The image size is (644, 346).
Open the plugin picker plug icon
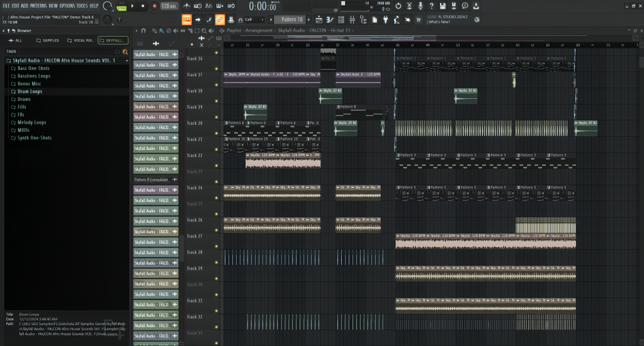pyautogui.click(x=385, y=20)
